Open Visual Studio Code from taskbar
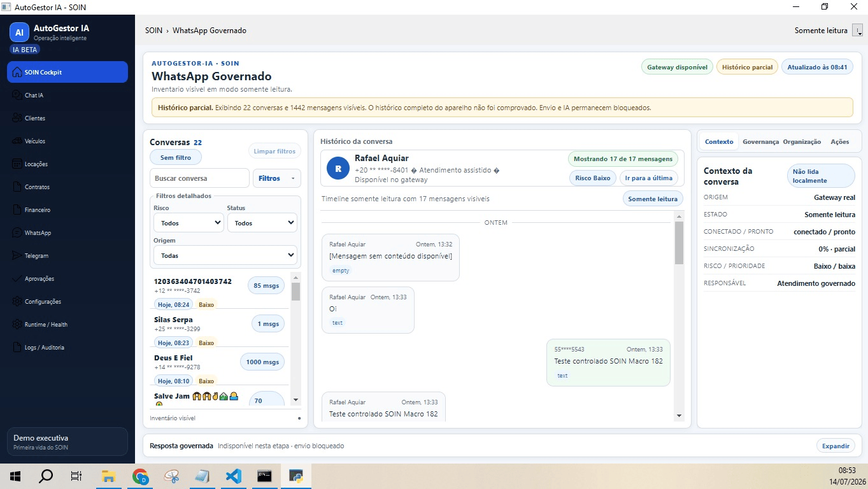This screenshot has height=489, width=868. coord(234,476)
